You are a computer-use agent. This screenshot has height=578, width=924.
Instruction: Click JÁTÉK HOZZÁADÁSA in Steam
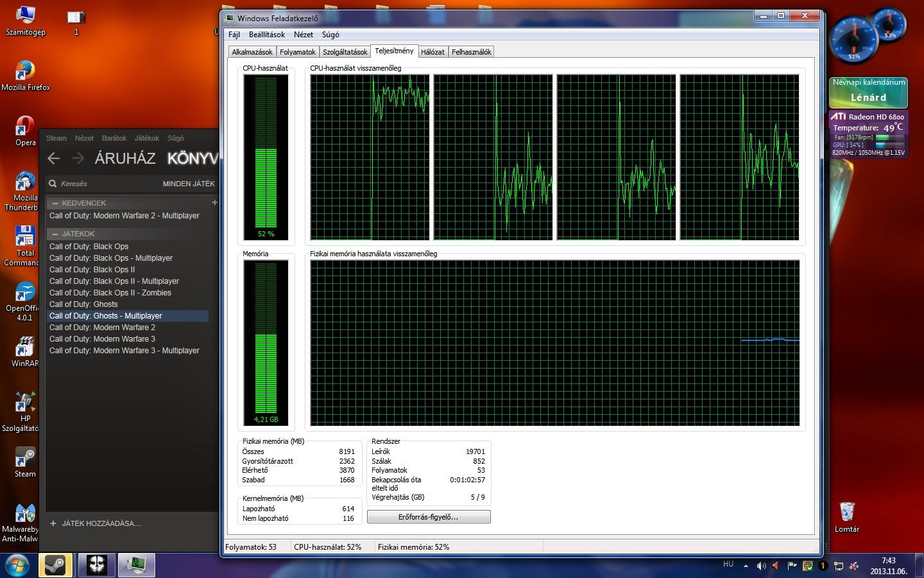(96, 523)
